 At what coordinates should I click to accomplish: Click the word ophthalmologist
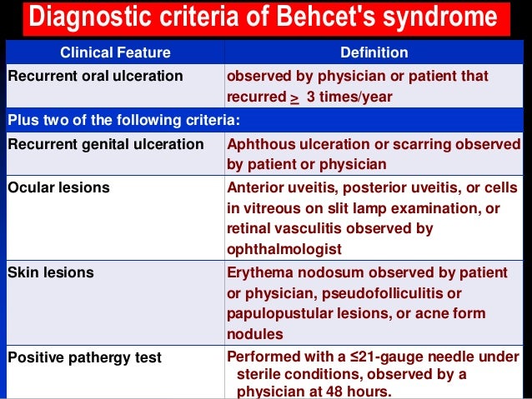click(284, 250)
